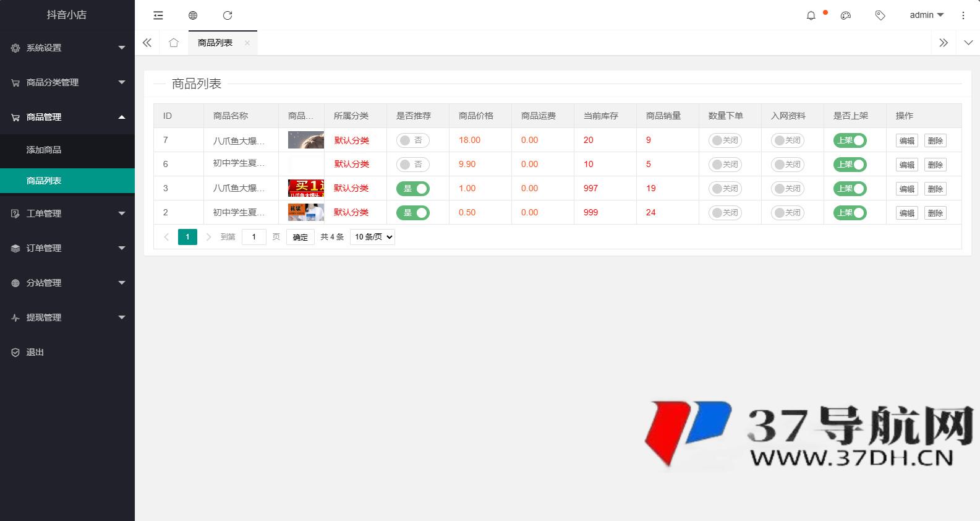
Task: Expand the 工单管理 menu
Action: pos(67,213)
